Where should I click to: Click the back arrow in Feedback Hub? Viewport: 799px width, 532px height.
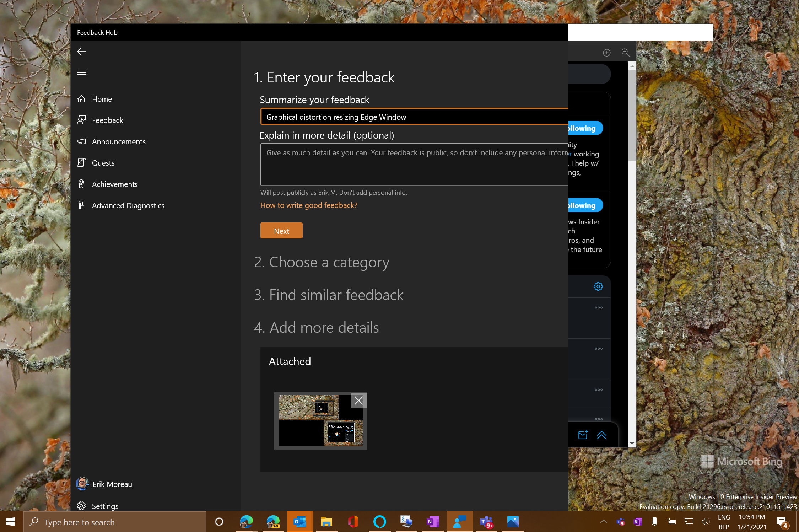(x=81, y=52)
